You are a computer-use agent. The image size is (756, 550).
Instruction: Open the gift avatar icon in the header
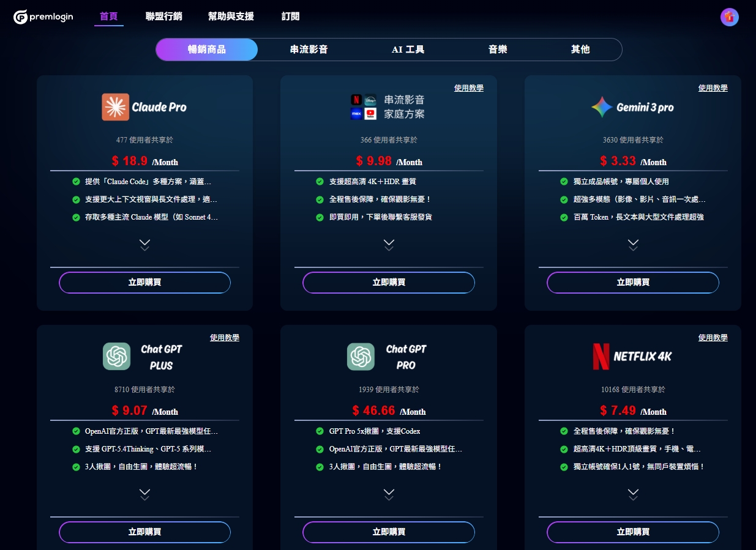coord(729,17)
